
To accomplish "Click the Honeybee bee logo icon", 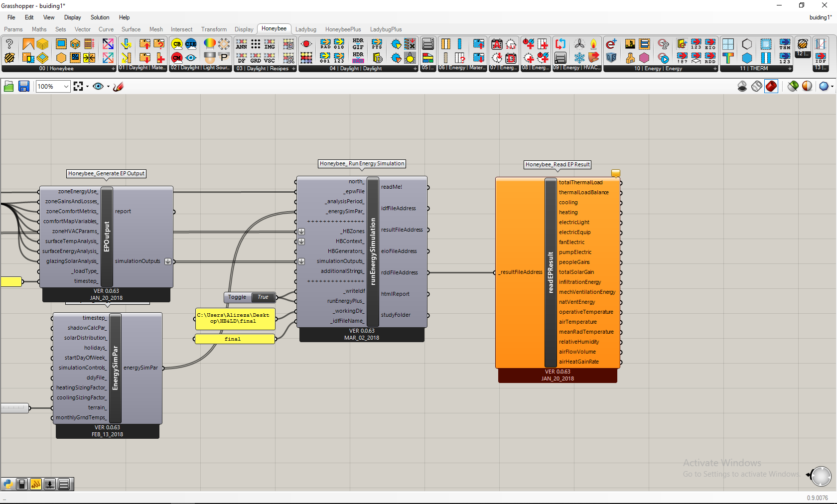I will [9, 57].
